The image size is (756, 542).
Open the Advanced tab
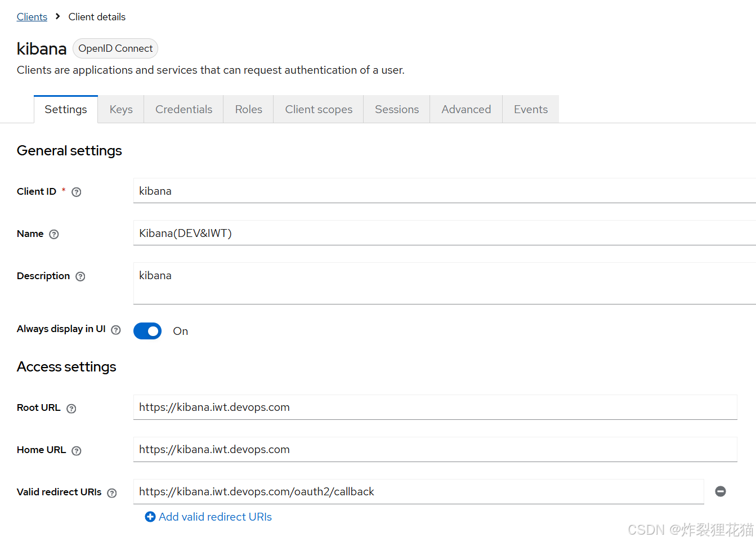(x=466, y=109)
